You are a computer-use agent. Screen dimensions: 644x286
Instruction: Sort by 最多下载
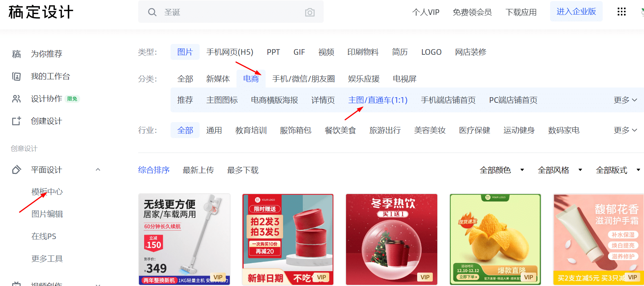click(x=243, y=170)
